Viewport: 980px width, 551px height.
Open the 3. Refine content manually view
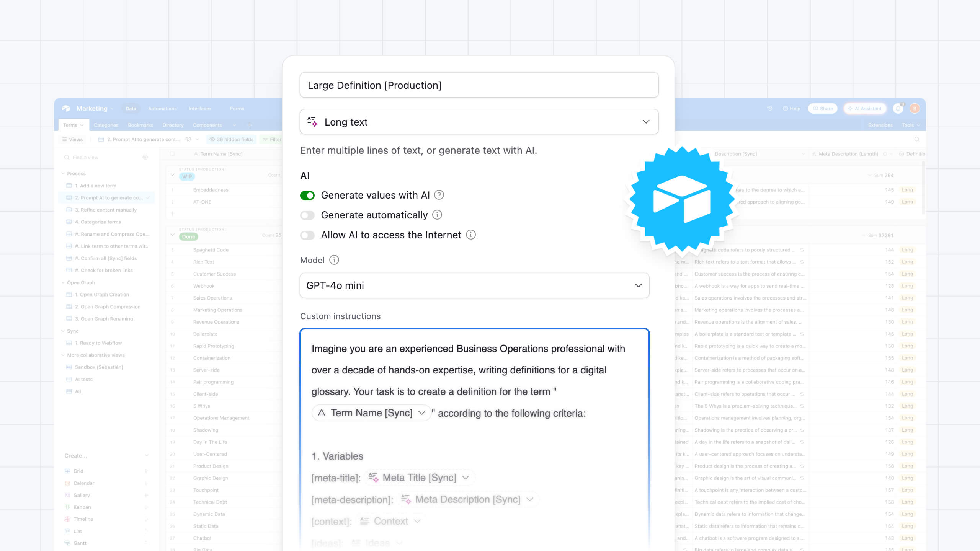[x=106, y=210]
